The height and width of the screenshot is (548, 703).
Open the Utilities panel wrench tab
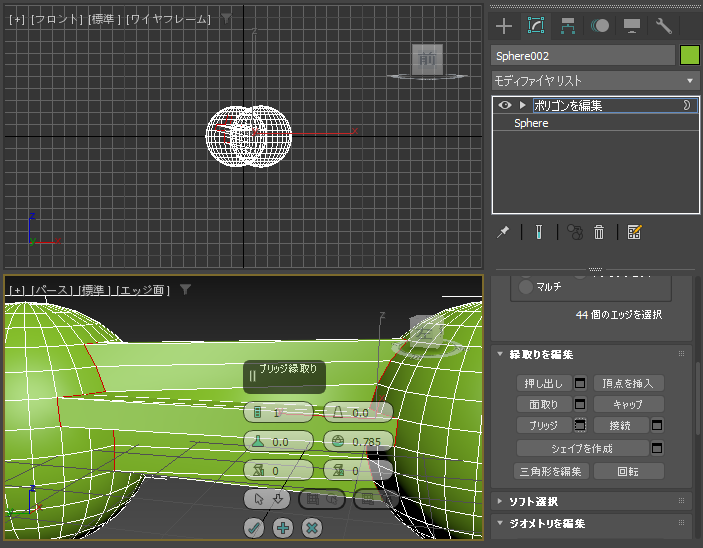[x=664, y=26]
